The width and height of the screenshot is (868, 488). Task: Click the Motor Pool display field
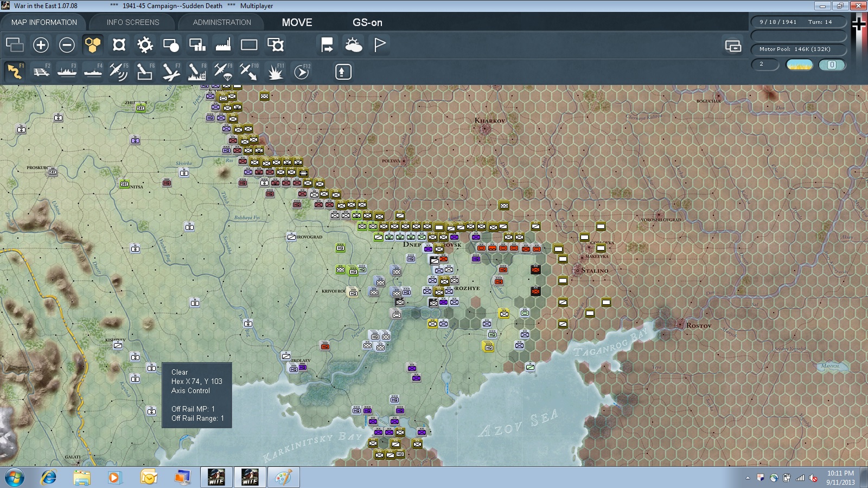[799, 49]
